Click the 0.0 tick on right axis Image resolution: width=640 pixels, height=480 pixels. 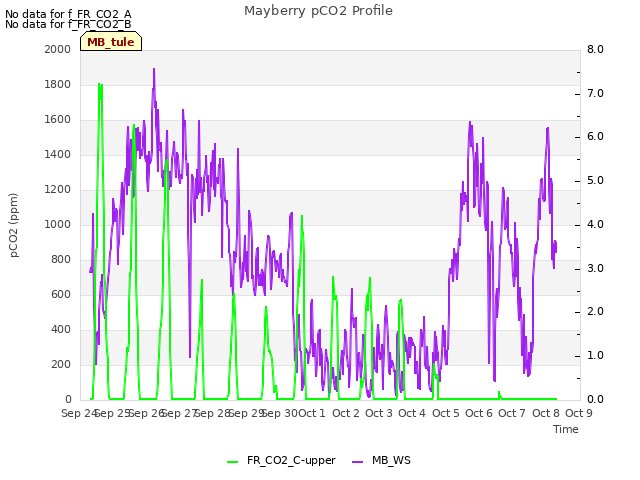[x=595, y=399]
